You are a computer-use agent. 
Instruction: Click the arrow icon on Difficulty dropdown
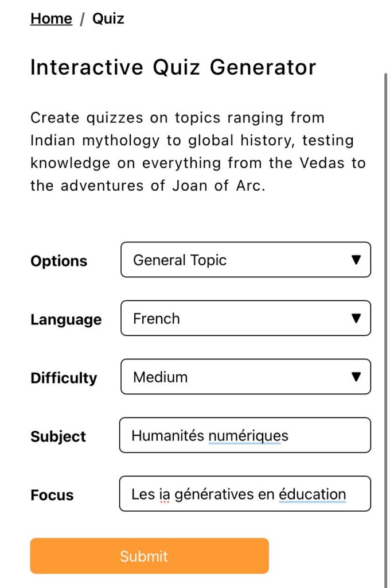pos(356,377)
